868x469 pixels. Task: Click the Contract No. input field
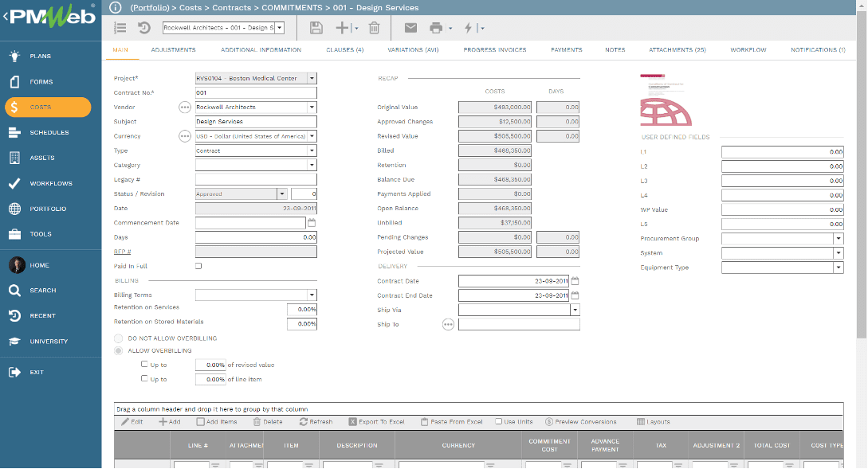[x=255, y=92]
